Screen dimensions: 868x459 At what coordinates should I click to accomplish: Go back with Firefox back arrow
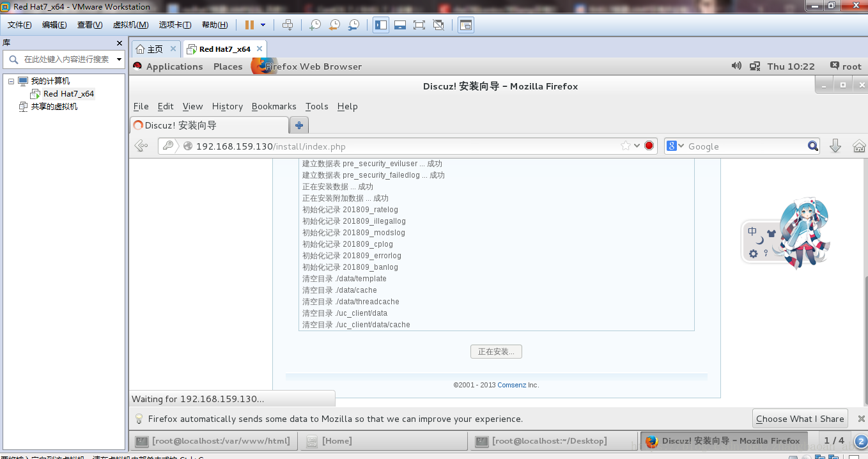[x=141, y=146]
